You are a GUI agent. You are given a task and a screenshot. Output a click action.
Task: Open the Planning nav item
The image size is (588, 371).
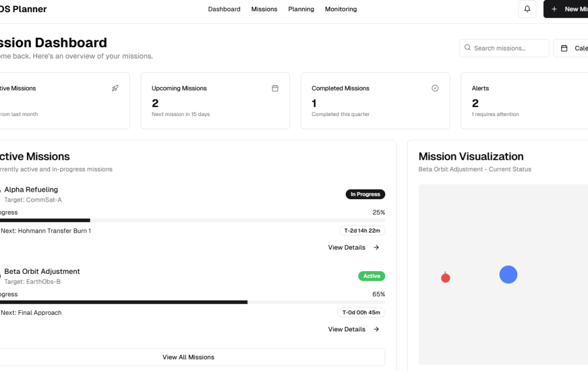click(x=301, y=9)
